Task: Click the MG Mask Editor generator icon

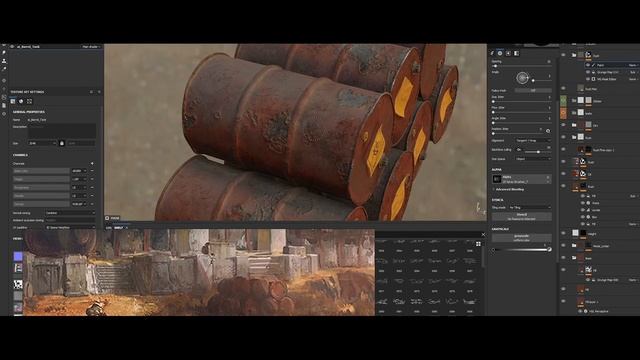Action: pyautogui.click(x=593, y=79)
